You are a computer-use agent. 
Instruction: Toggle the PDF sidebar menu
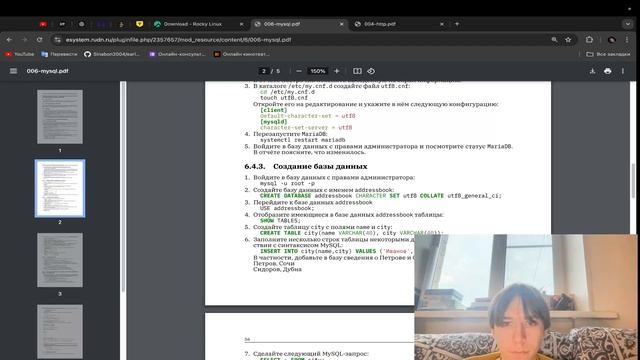coord(13,71)
